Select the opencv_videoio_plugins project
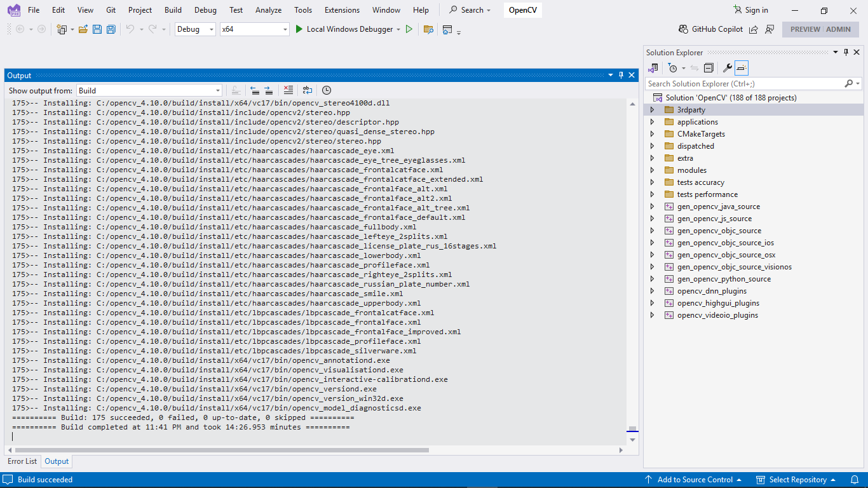 point(717,315)
